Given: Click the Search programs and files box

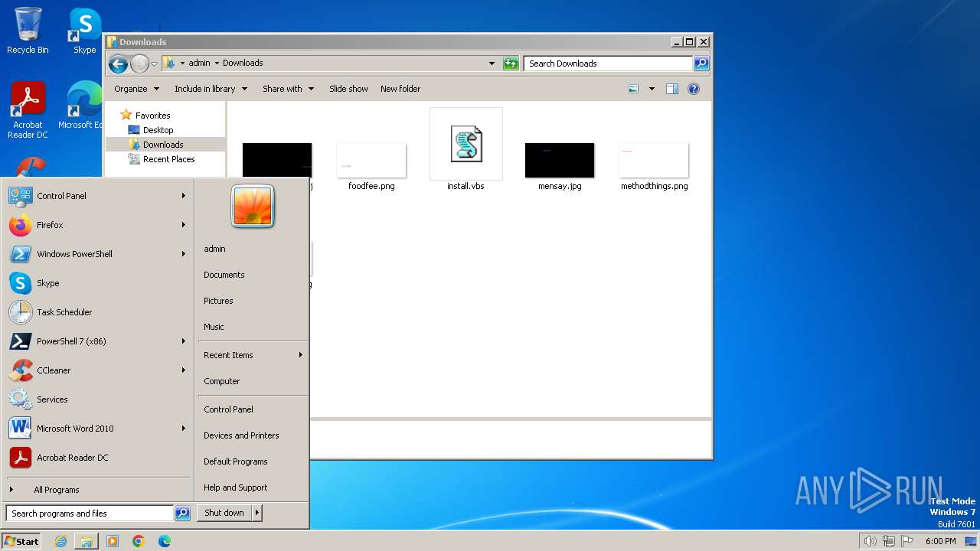Looking at the screenshot, I should (x=90, y=514).
